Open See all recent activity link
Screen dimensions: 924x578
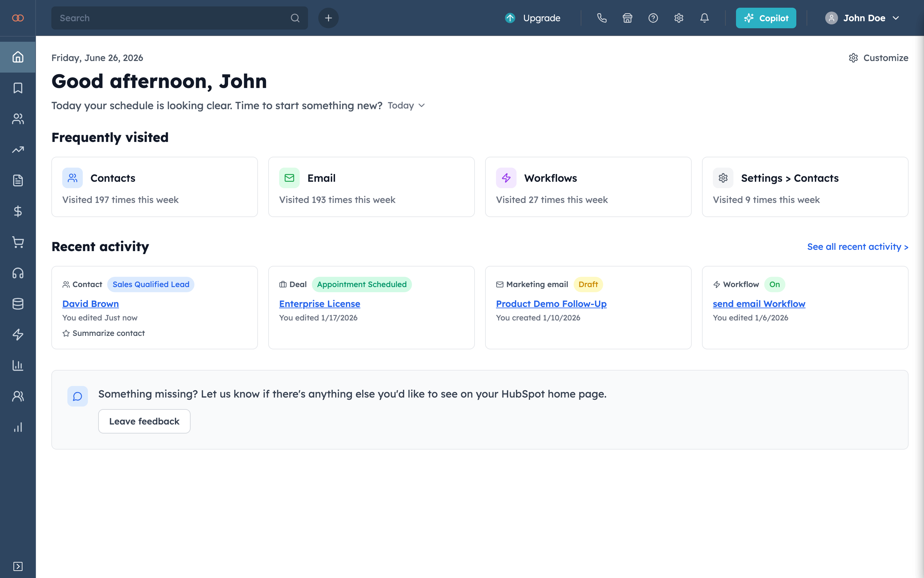pyautogui.click(x=858, y=247)
